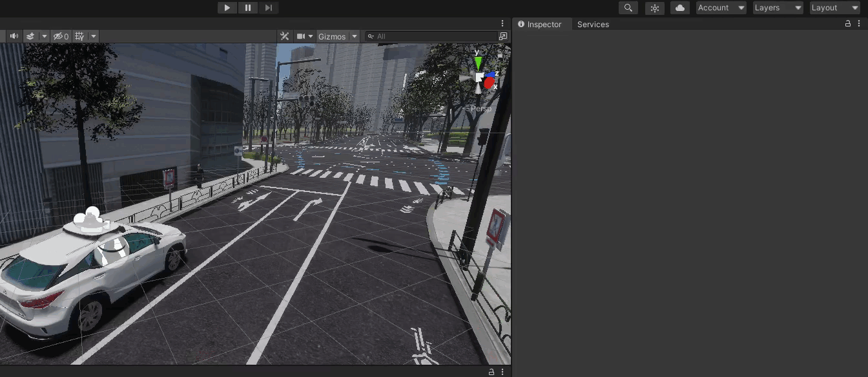This screenshot has height=377, width=868.
Task: Toggle the scene grid visibility icon
Action: point(79,36)
